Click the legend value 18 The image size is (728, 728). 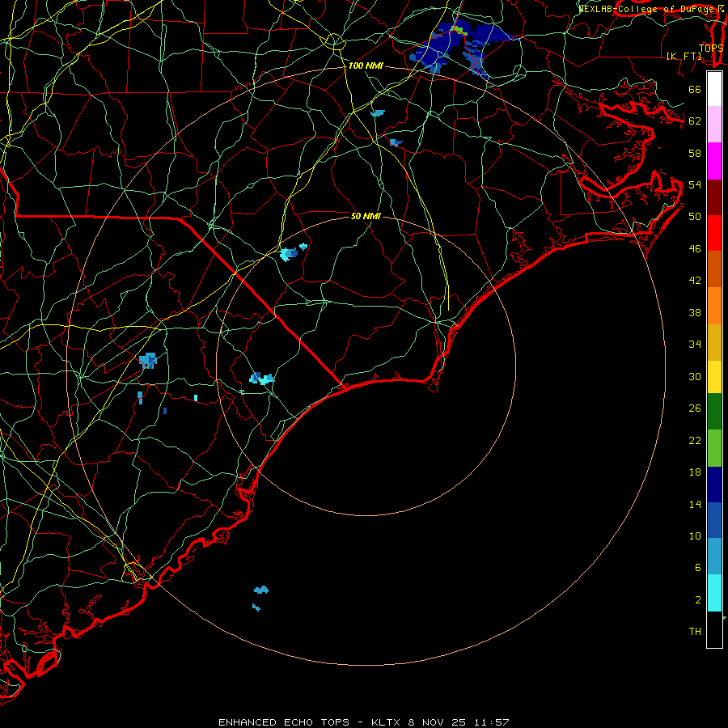coord(695,472)
